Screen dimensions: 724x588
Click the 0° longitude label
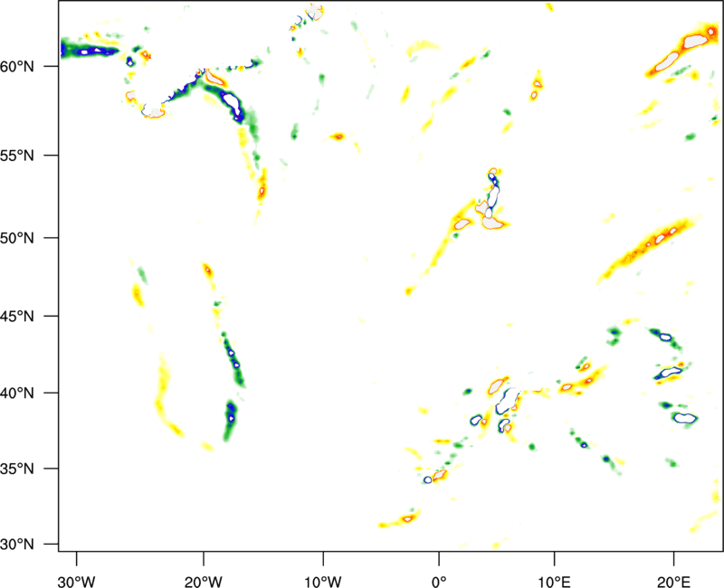(x=439, y=582)
